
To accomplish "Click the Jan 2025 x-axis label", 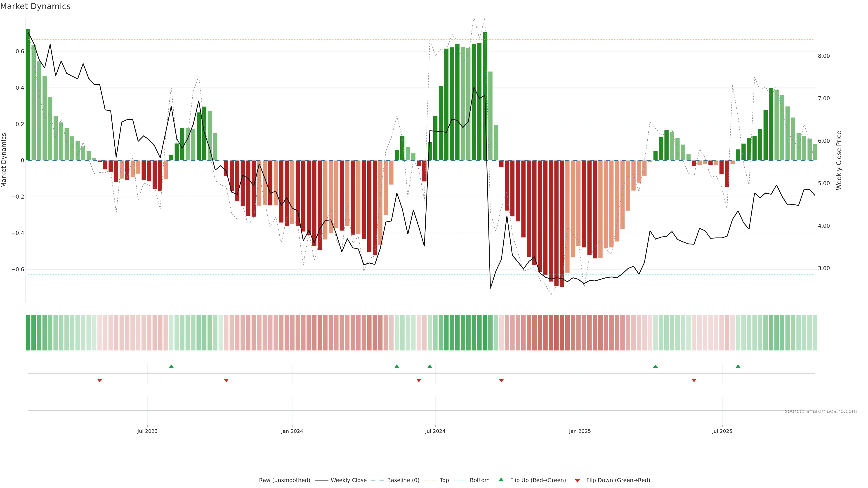I will tap(580, 431).
